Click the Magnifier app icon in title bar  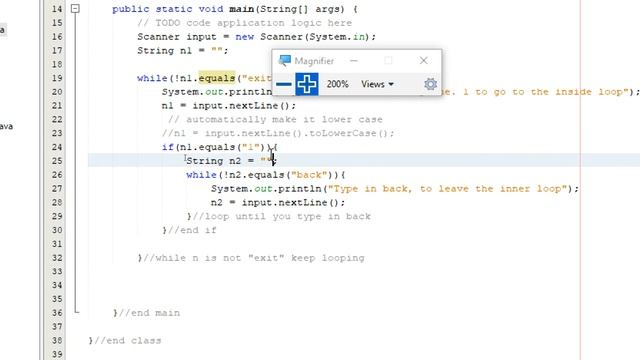pos(284,61)
